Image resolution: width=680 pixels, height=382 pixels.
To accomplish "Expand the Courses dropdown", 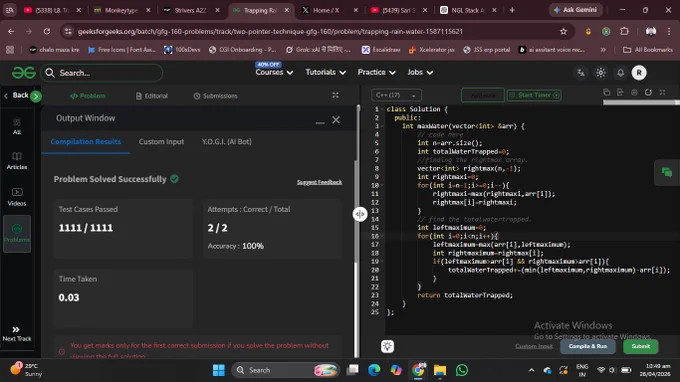I will tap(274, 72).
